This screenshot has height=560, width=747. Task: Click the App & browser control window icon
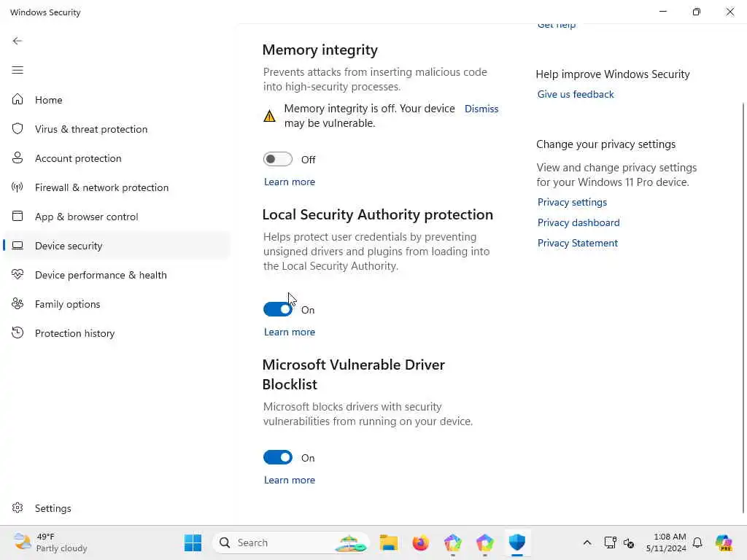click(x=18, y=216)
